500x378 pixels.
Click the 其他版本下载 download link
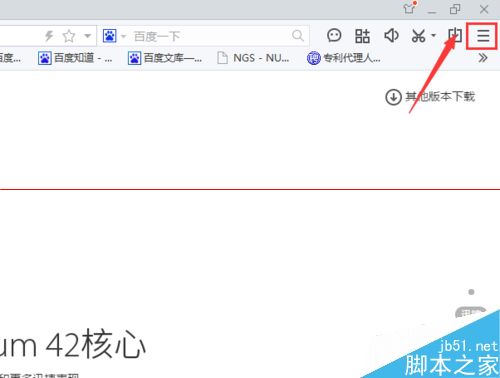440,97
